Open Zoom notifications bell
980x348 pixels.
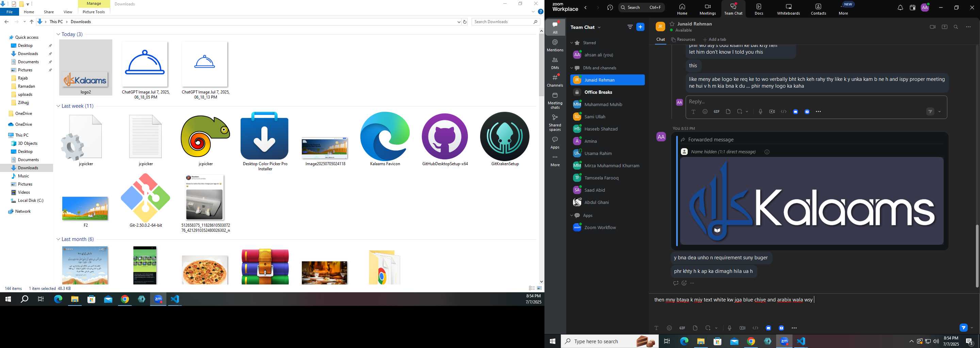pos(900,7)
